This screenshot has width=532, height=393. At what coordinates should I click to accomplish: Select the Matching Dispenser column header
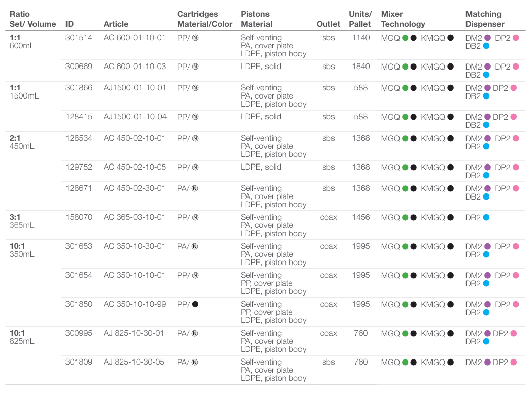pyautogui.click(x=485, y=19)
